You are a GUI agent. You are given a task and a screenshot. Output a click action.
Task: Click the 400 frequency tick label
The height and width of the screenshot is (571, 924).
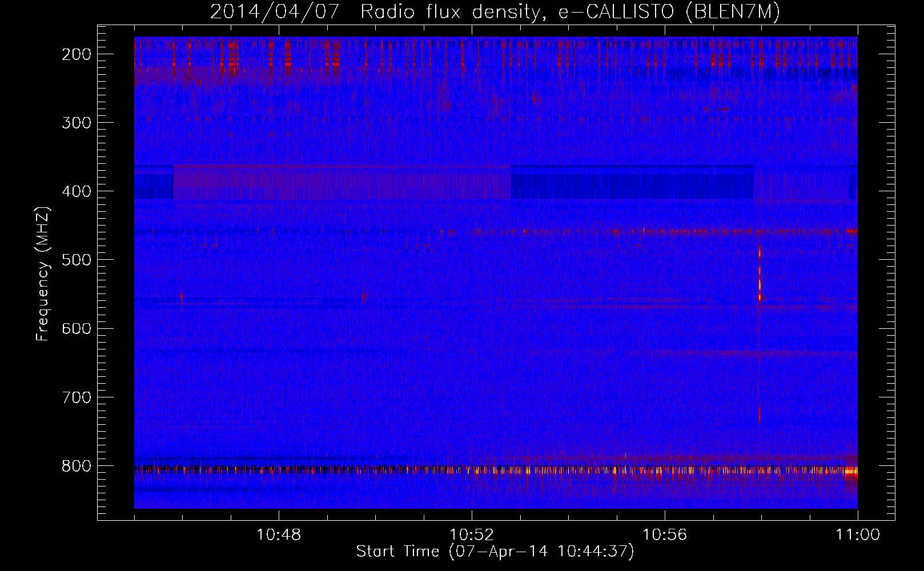point(76,191)
